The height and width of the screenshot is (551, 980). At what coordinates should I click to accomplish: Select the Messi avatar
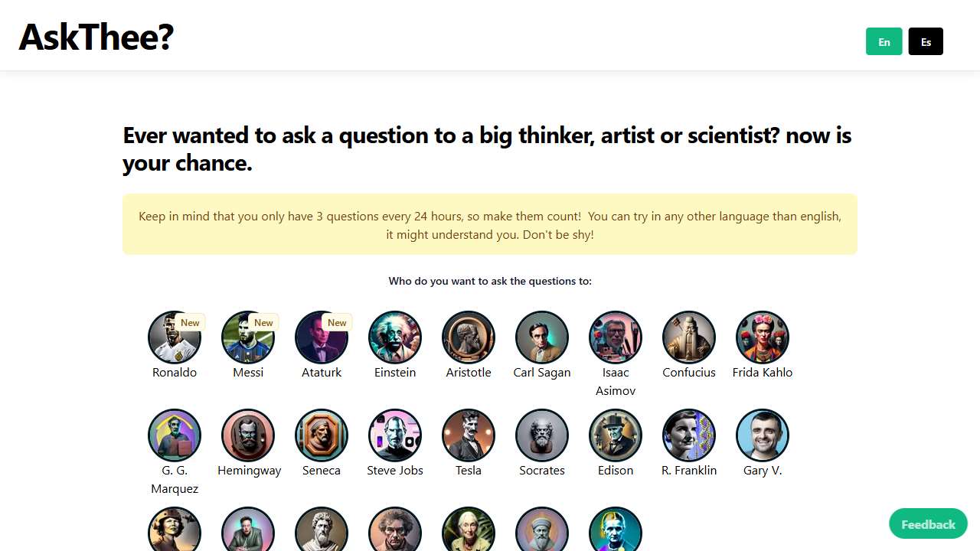(x=248, y=337)
